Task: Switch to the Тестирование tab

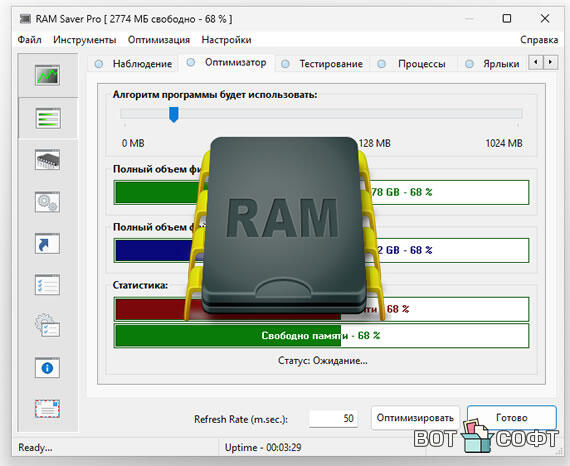Action: (x=322, y=64)
